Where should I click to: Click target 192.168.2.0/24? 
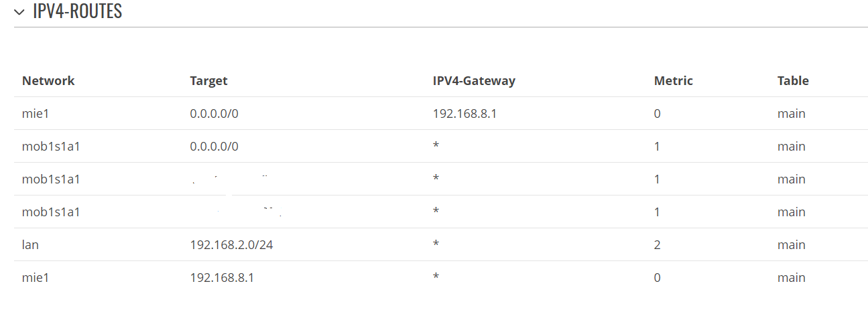(x=232, y=244)
